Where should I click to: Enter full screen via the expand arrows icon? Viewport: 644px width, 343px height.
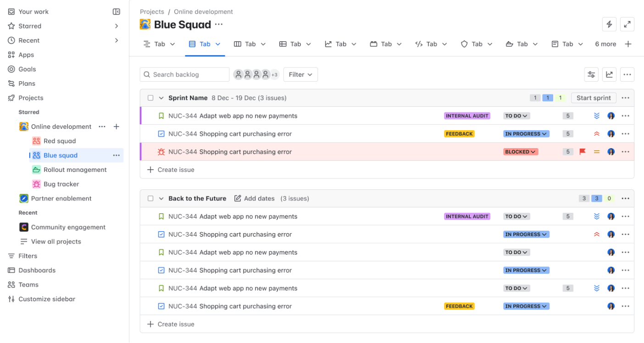pos(627,24)
